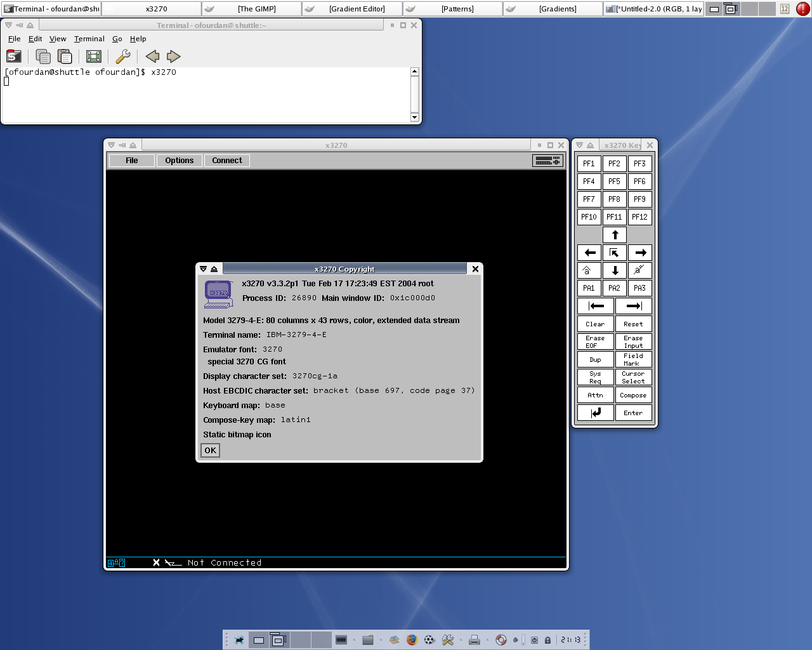Click the back-tab key on keypad
The image size is (812, 650).
click(x=596, y=306)
